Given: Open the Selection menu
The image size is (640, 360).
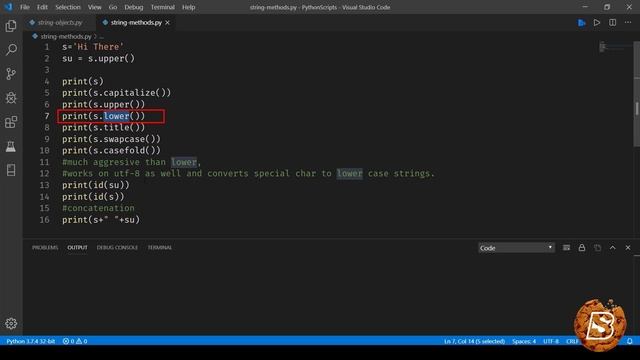Looking at the screenshot, I should (x=68, y=7).
